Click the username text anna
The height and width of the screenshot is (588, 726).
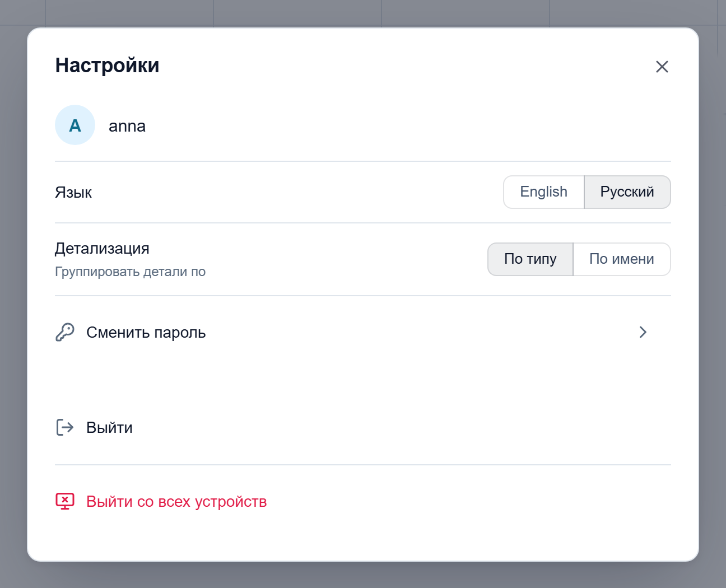(x=127, y=126)
